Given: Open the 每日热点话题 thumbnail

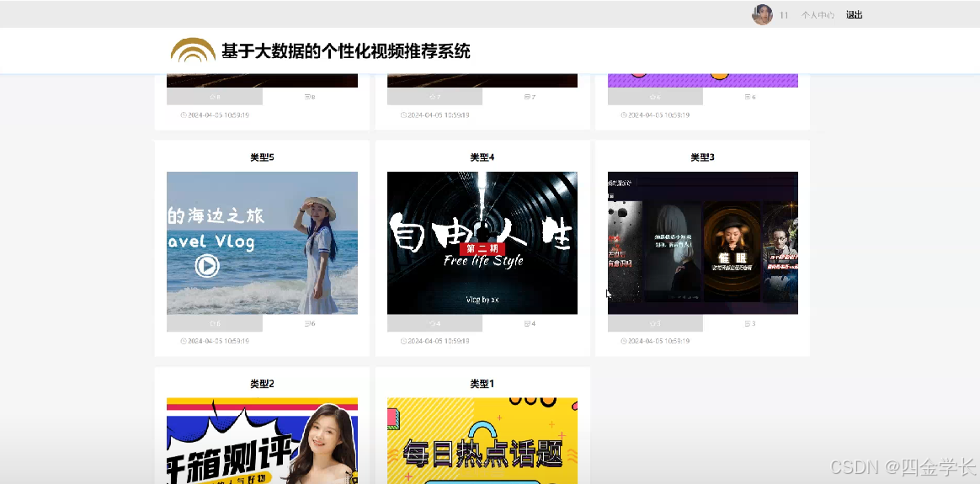Looking at the screenshot, I should tap(482, 441).
